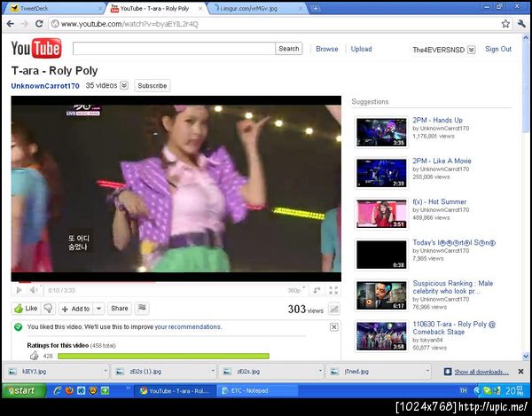Click Windows Start button

(24, 390)
